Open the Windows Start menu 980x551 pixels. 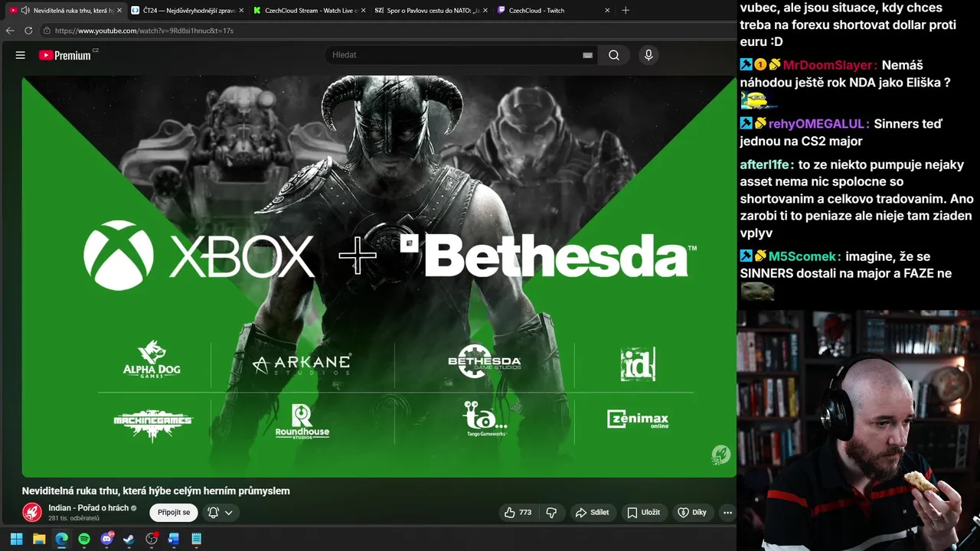coord(16,539)
